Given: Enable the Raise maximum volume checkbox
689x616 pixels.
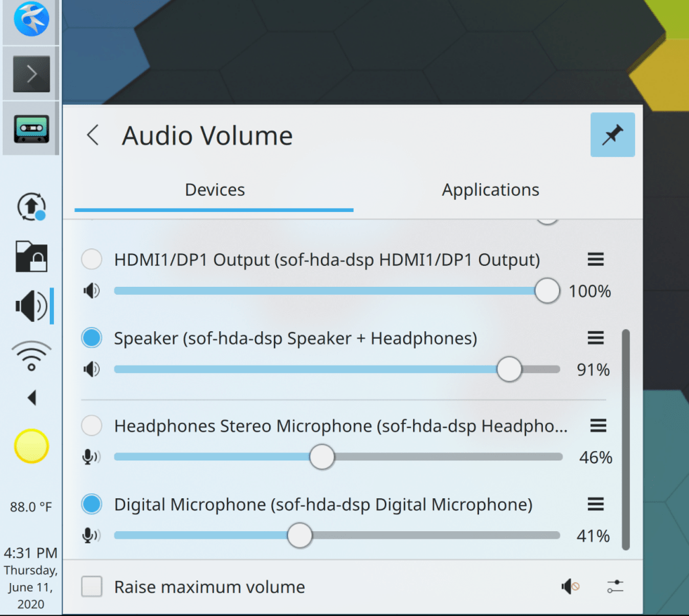Looking at the screenshot, I should coord(92,587).
